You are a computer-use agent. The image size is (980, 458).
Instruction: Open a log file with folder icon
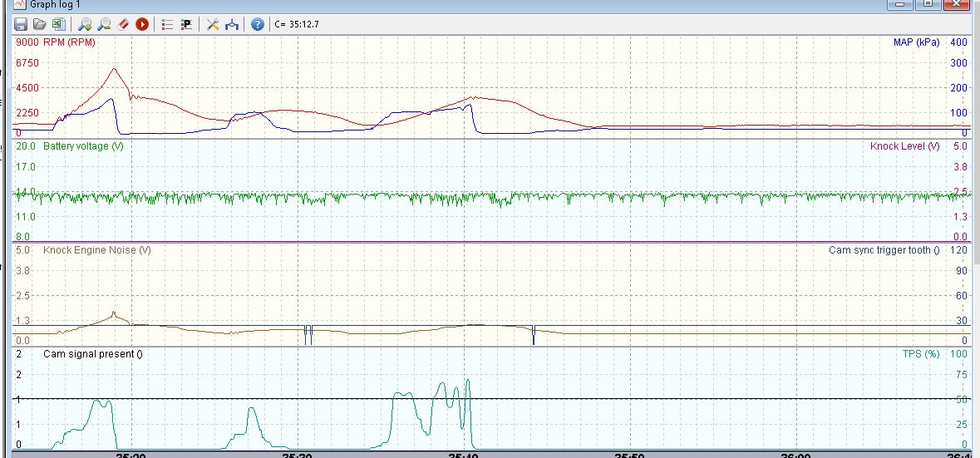pyautogui.click(x=39, y=24)
